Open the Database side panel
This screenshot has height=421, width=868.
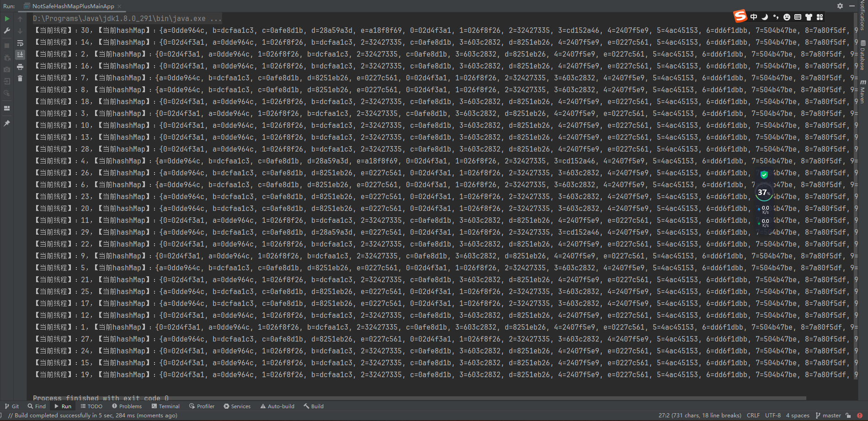click(863, 56)
